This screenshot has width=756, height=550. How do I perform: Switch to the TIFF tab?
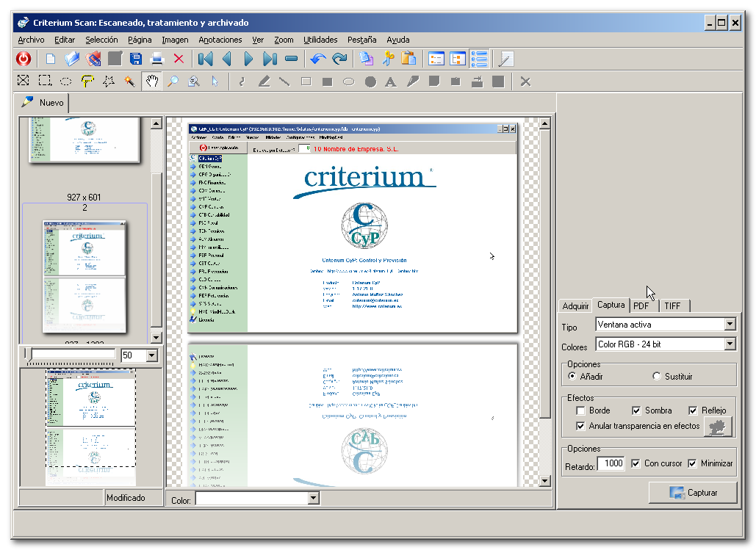pyautogui.click(x=672, y=306)
